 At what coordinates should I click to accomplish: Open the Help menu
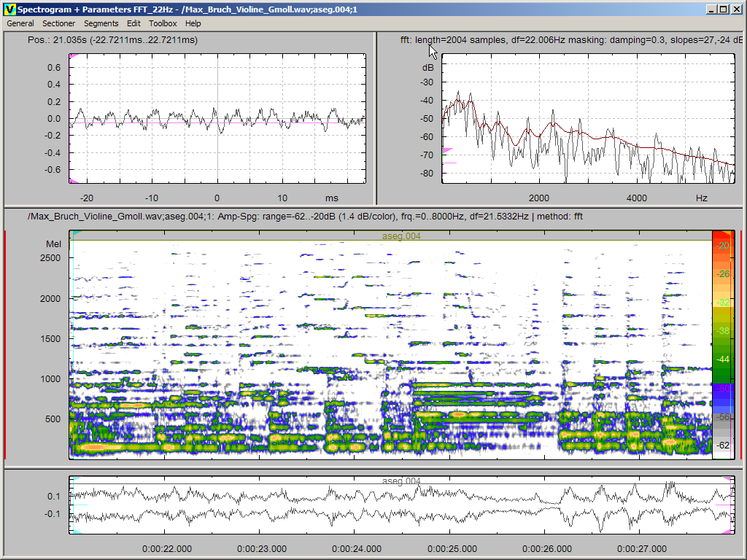coord(193,23)
